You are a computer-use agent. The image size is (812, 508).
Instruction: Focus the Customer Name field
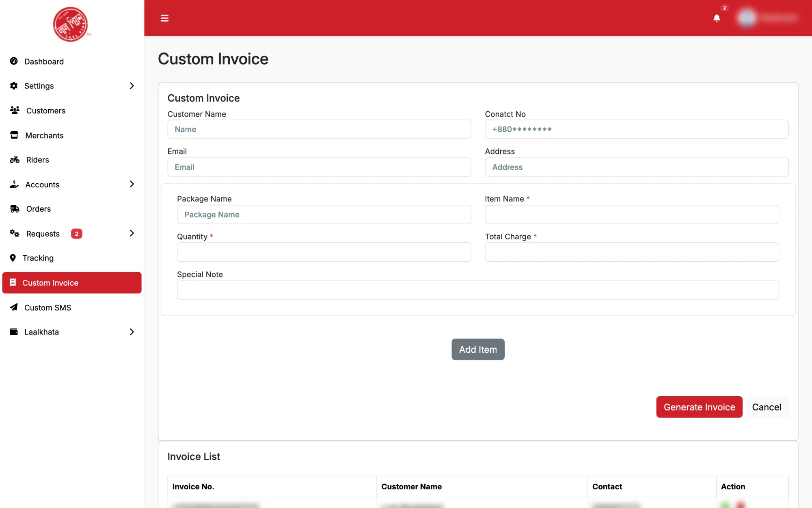[319, 129]
